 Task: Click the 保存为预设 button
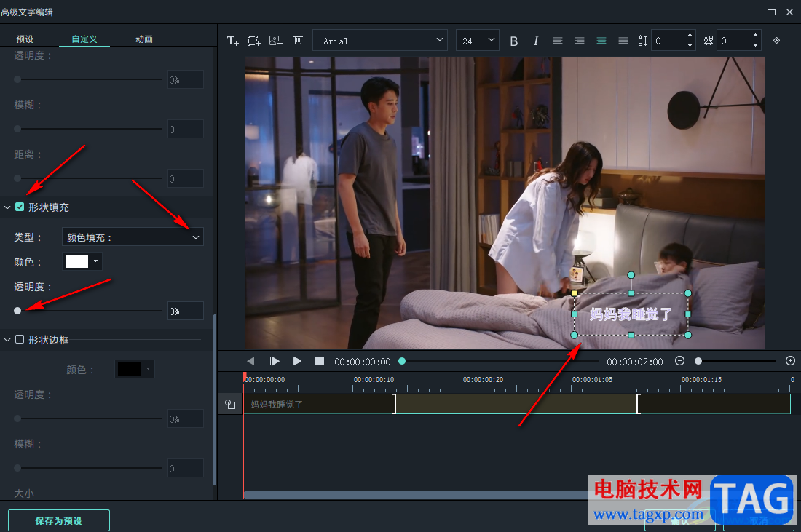[x=59, y=520]
